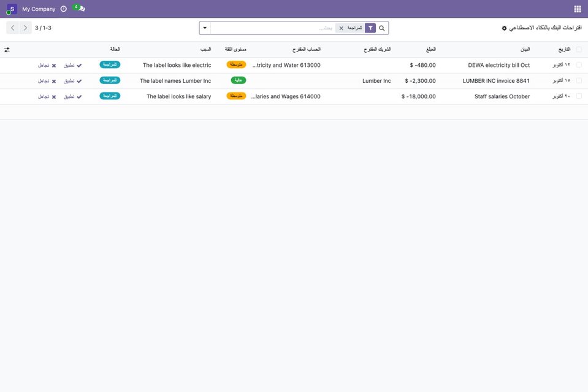Image resolution: width=588 pixels, height=392 pixels.
Task: Sort by the المبلغ column header
Action: (430, 50)
